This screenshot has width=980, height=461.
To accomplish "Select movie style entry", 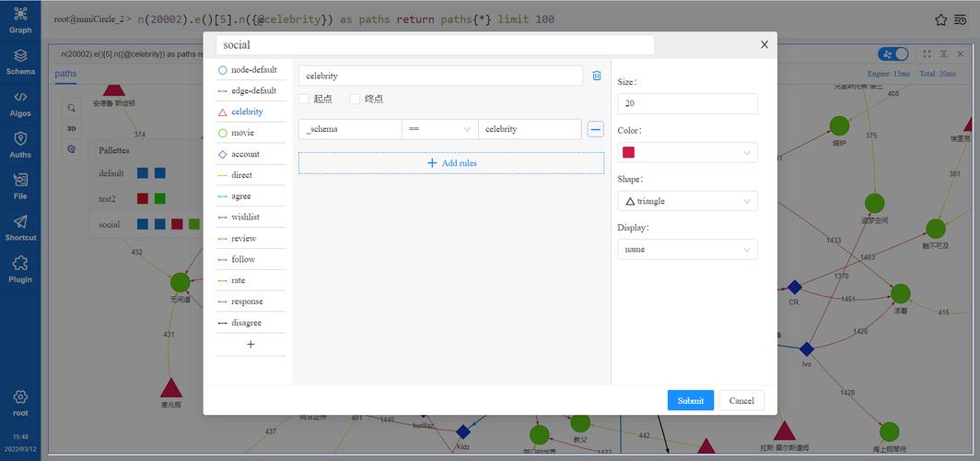I will click(x=251, y=134).
